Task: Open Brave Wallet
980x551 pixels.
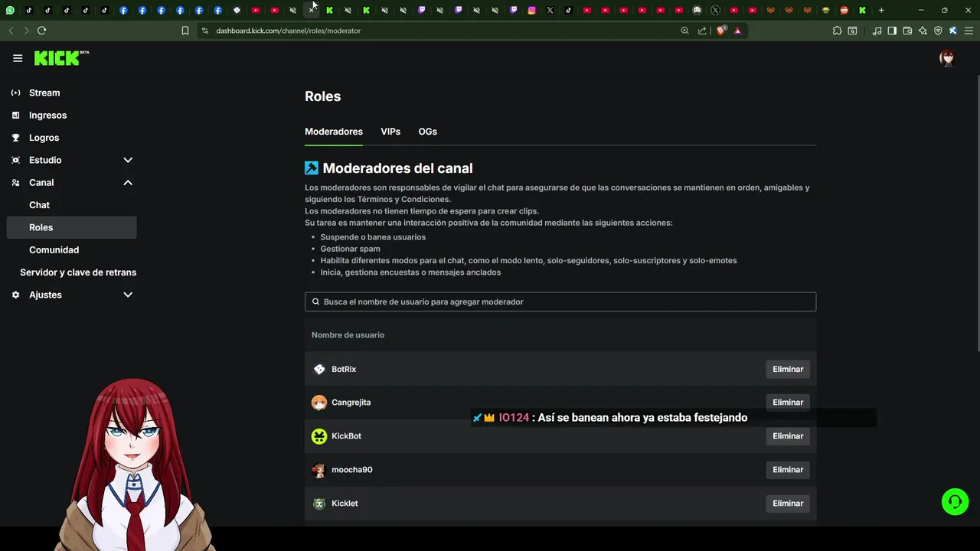Action: (x=907, y=31)
